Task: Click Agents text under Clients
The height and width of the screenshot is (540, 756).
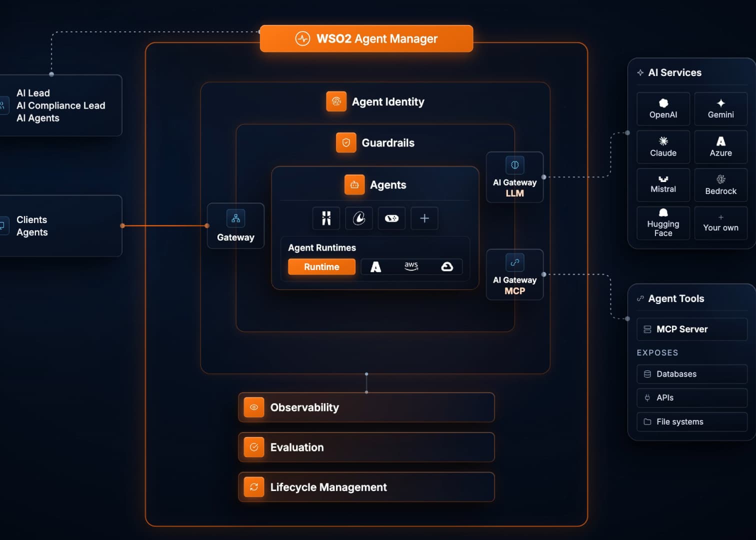Action: point(32,232)
